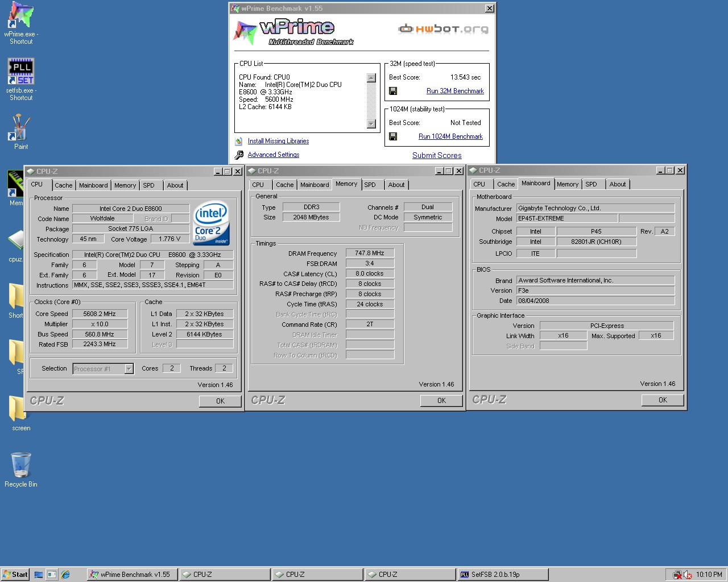Switch to SetFSB 2.0.b.19p taskbar button

[x=503, y=575]
